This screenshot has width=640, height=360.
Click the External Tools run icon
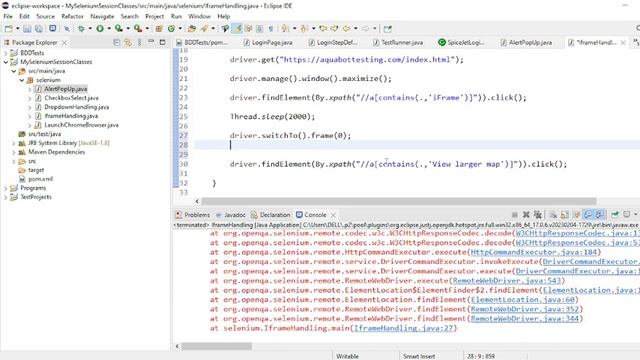(x=138, y=29)
